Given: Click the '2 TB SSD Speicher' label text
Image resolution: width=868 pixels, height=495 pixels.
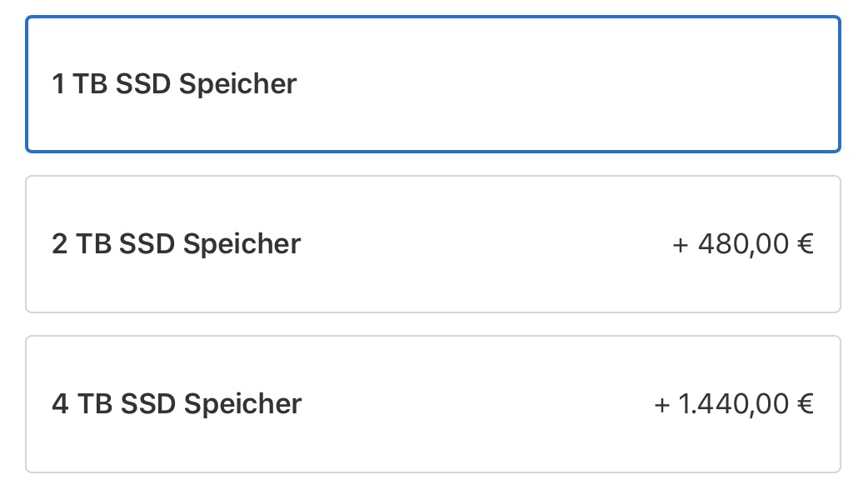Looking at the screenshot, I should coord(176,244).
